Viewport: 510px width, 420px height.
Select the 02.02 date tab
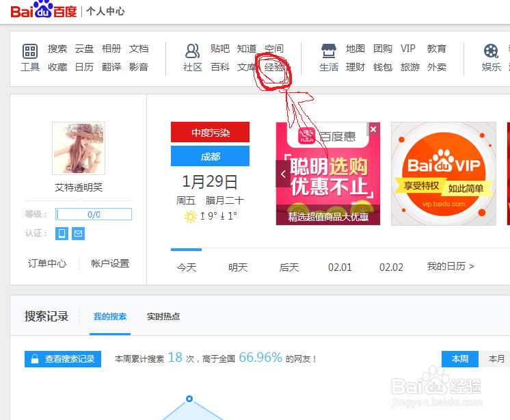click(391, 267)
